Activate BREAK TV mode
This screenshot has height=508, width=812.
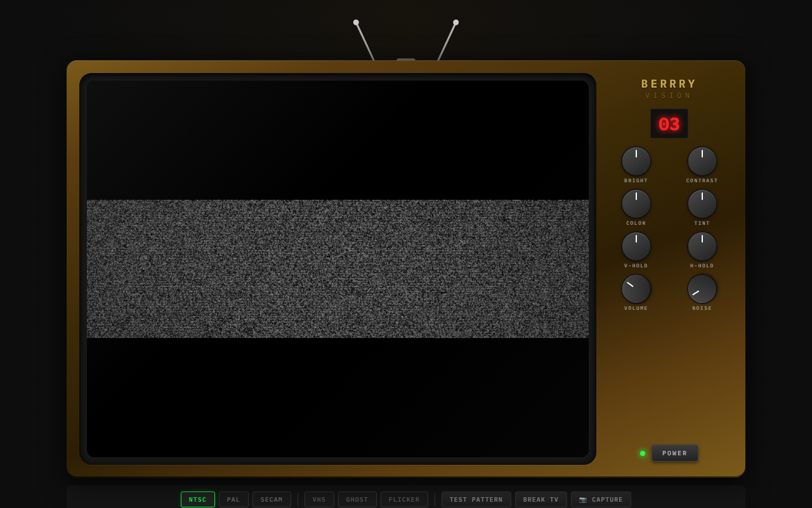[x=540, y=499]
